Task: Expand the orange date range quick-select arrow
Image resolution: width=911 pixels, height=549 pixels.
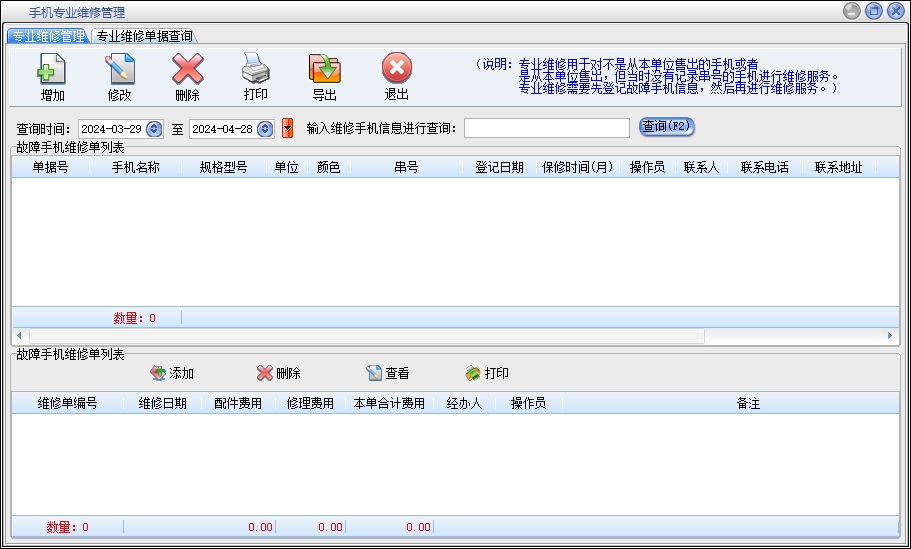Action: [288, 129]
